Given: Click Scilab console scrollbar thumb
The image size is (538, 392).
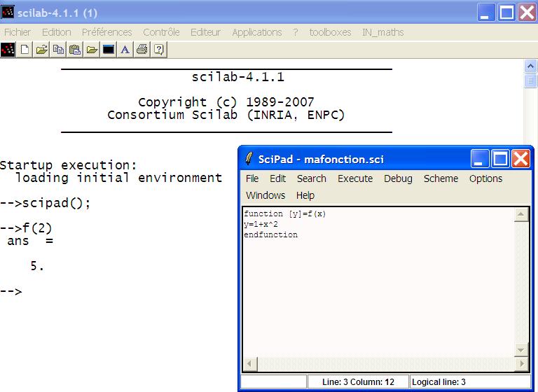Looking at the screenshot, I should click(x=530, y=81).
